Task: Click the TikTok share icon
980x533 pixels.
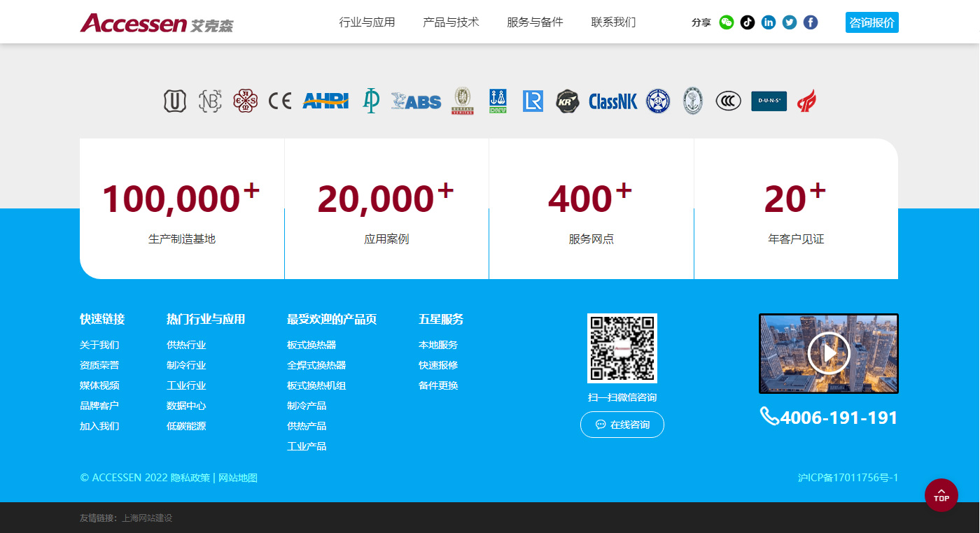Action: (748, 22)
